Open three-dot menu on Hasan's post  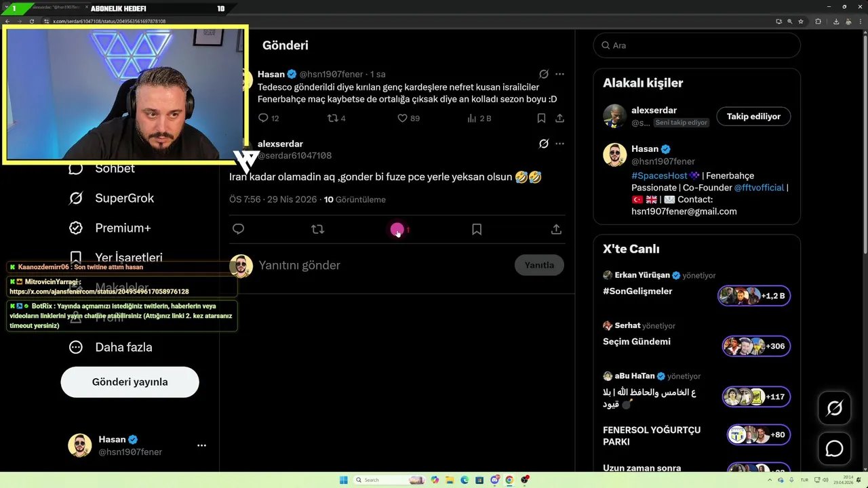[559, 74]
